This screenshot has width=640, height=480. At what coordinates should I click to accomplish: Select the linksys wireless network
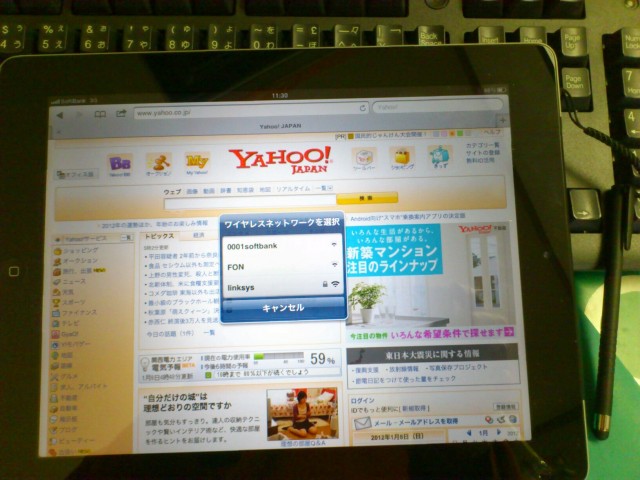click(x=282, y=287)
